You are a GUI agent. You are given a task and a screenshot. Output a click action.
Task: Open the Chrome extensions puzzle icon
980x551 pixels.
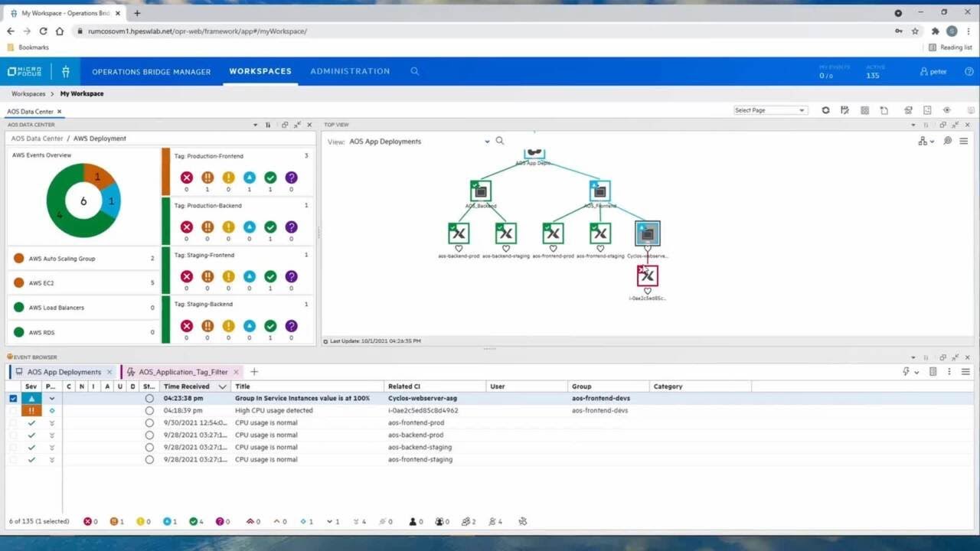[x=935, y=31]
